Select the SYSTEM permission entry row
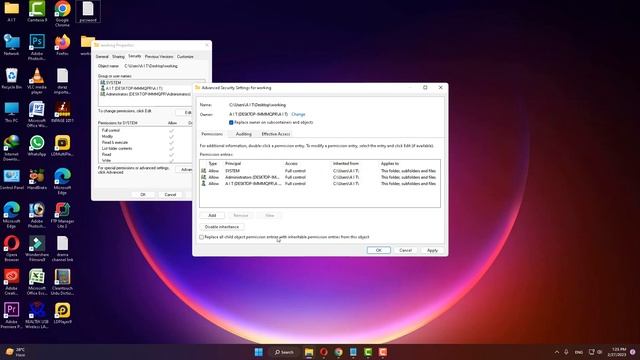The width and height of the screenshot is (640, 360). pyautogui.click(x=320, y=171)
